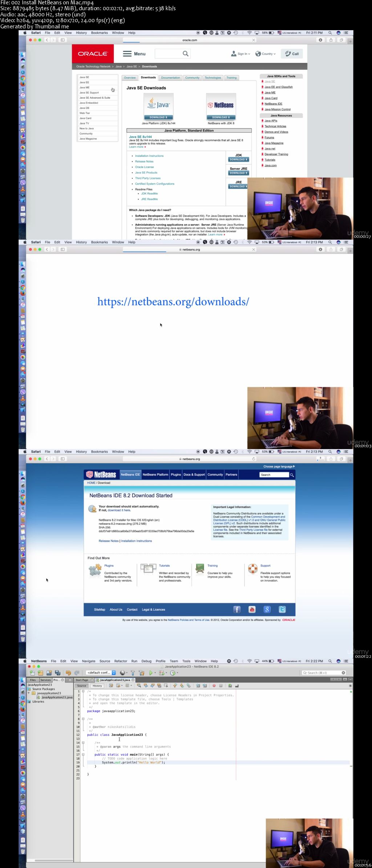372x868 pixels.
Task: Click search magnifier on NetBeans.org navigation bar
Action: click(x=292, y=475)
